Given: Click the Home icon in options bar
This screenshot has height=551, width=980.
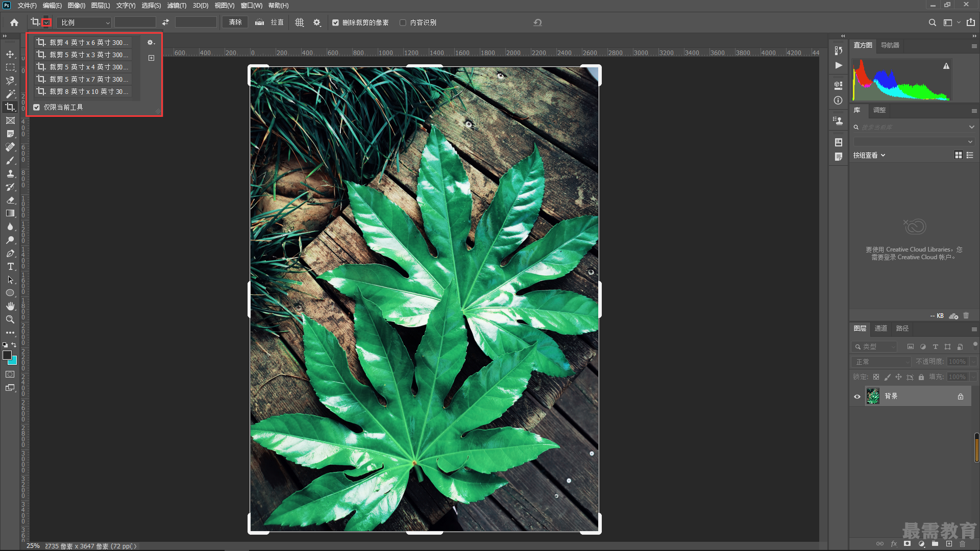Looking at the screenshot, I should pyautogui.click(x=14, y=22).
